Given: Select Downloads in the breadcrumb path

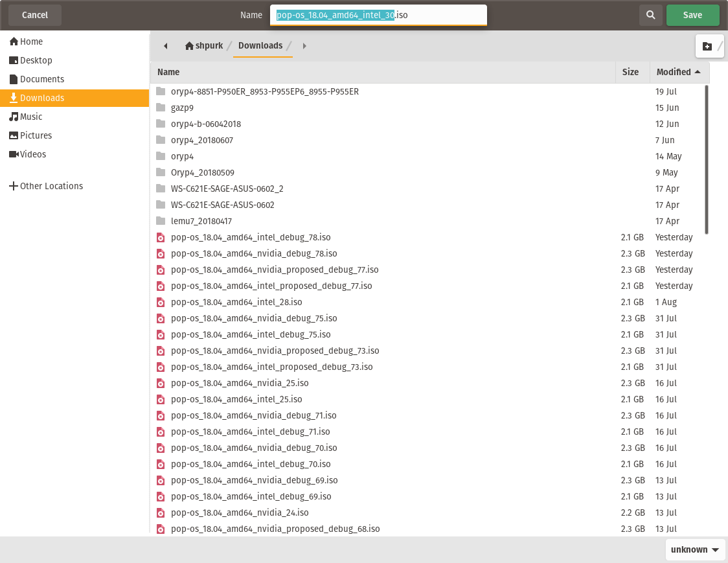Looking at the screenshot, I should click(260, 45).
